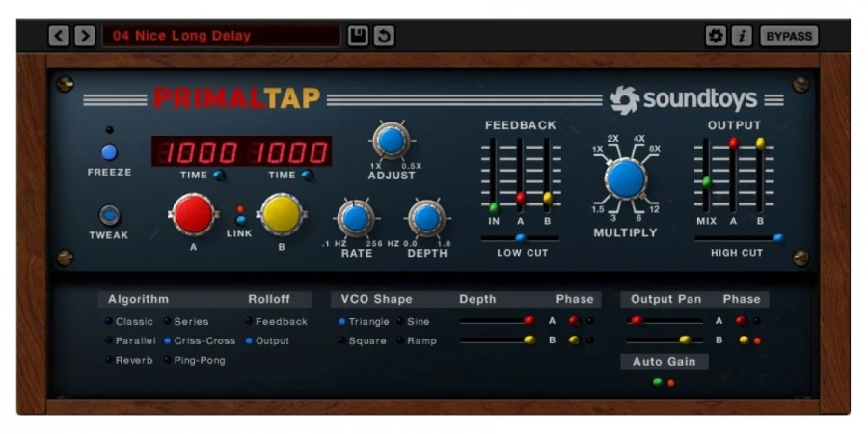Select the Classic algorithm
The width and height of the screenshot is (868, 434).
[x=129, y=321]
